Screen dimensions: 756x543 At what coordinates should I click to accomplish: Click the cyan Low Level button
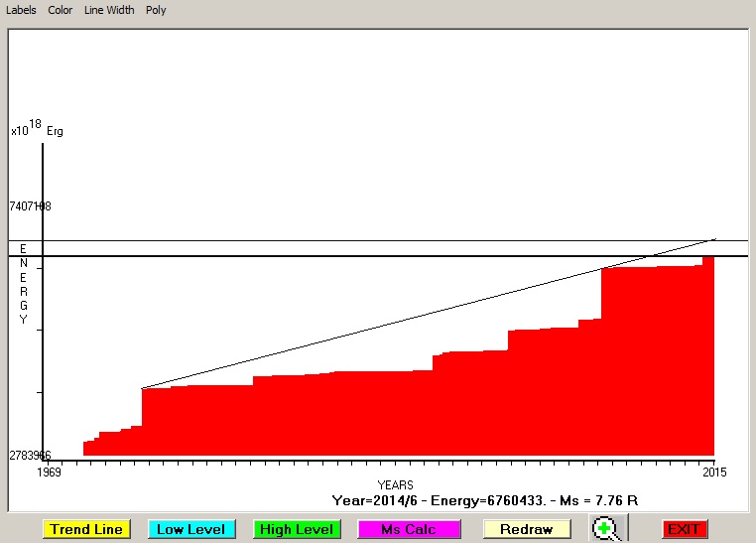click(x=190, y=529)
